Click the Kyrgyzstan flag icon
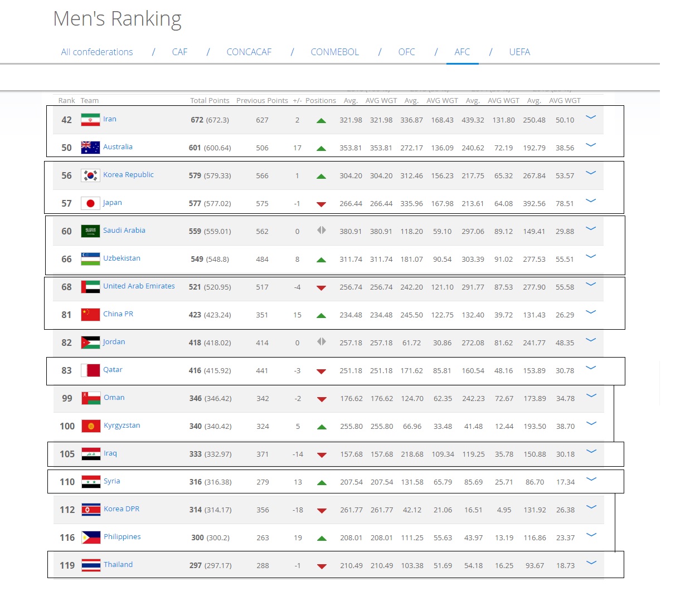The height and width of the screenshot is (616, 690). (91, 426)
